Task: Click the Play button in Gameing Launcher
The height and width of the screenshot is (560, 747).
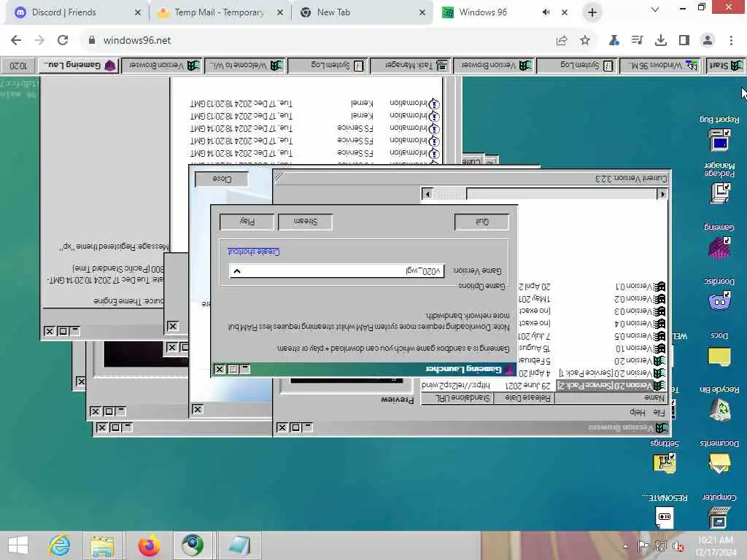Action: [247, 222]
